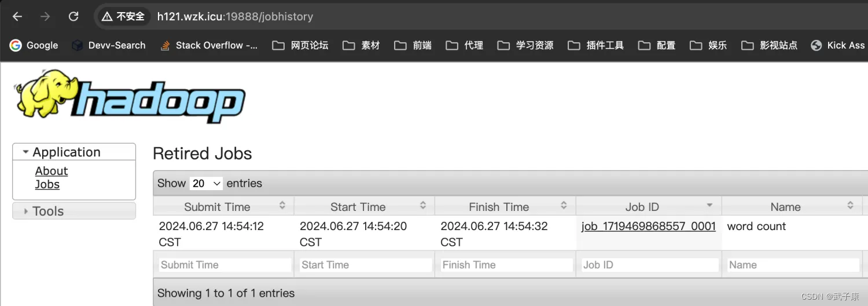Open job_1719469868557_0001 details
868x306 pixels.
[x=649, y=226]
